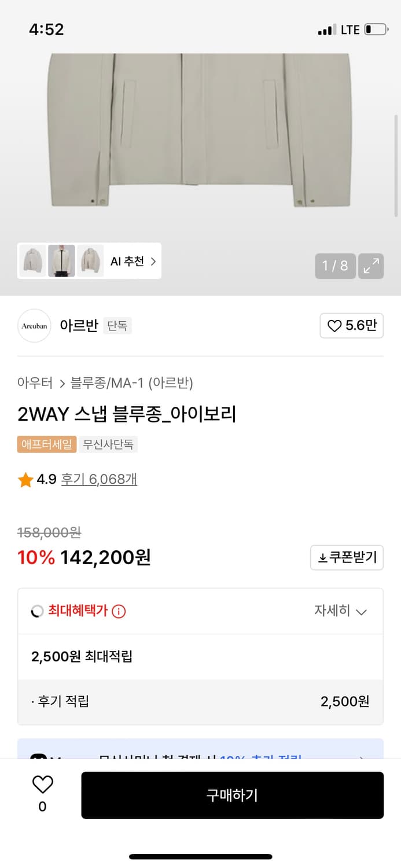Tap the 1 / 8 image counter
The width and height of the screenshot is (401, 868).
(335, 266)
